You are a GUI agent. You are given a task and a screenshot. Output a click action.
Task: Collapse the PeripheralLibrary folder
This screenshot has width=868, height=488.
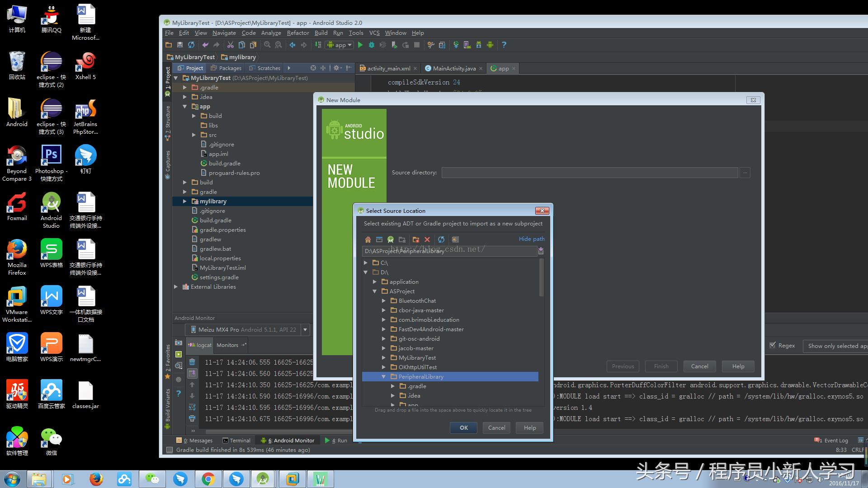point(384,376)
